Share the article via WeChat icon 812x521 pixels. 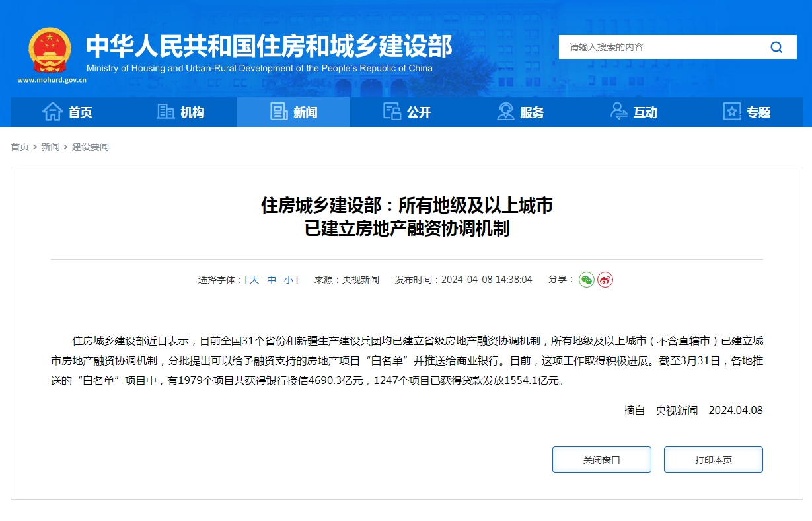click(585, 279)
